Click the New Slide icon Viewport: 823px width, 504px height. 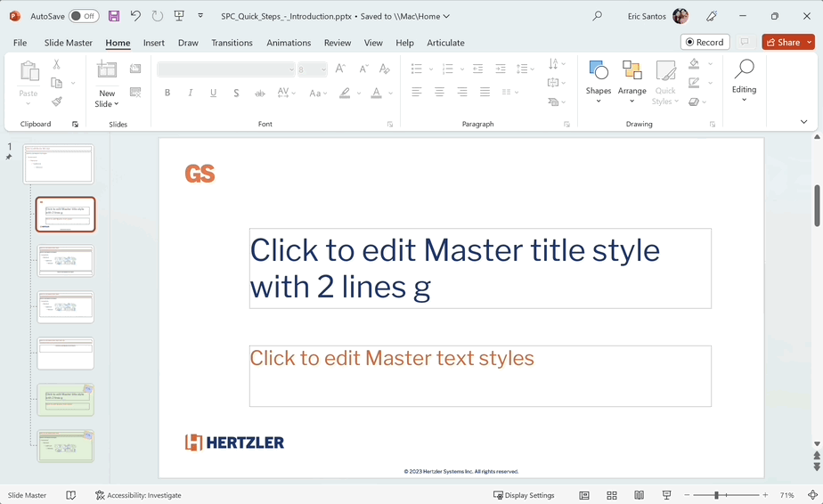(107, 77)
